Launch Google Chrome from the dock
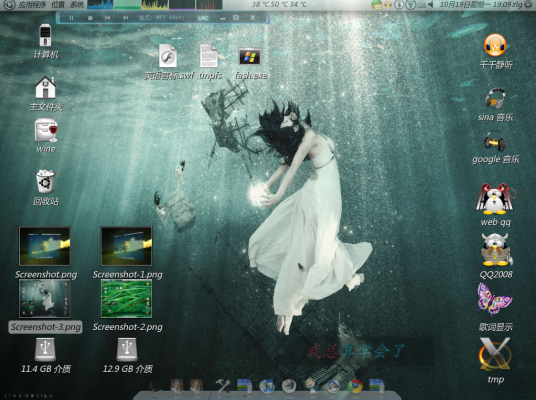The width and height of the screenshot is (536, 400). click(x=355, y=386)
